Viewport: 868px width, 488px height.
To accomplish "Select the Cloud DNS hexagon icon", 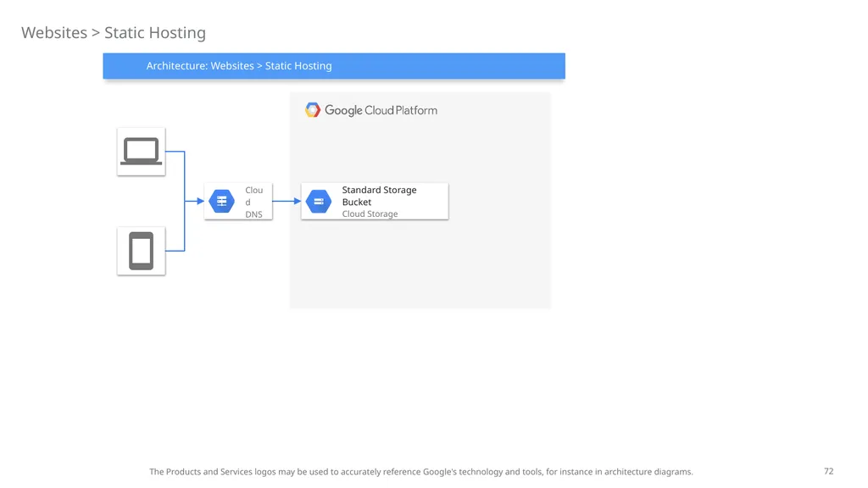I will click(221, 202).
